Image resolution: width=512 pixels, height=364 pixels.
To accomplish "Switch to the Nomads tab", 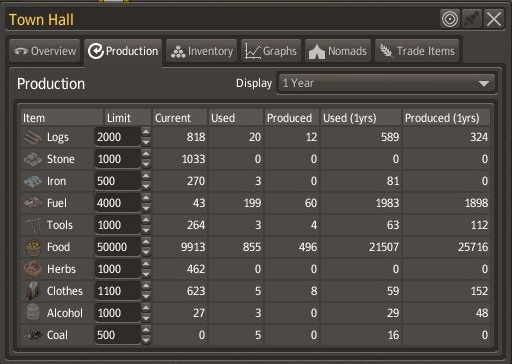I will 338,51.
